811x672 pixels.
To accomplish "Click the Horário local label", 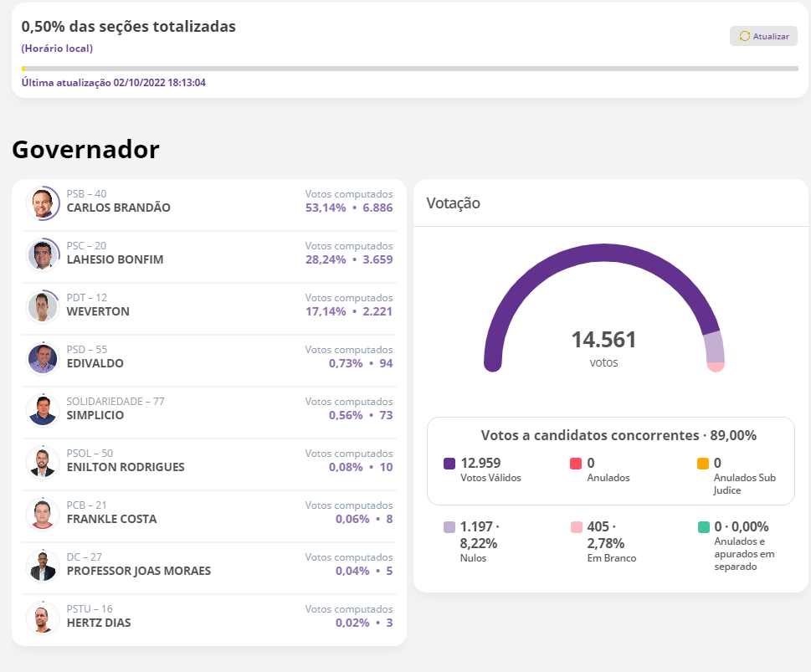I will pyautogui.click(x=57, y=49).
